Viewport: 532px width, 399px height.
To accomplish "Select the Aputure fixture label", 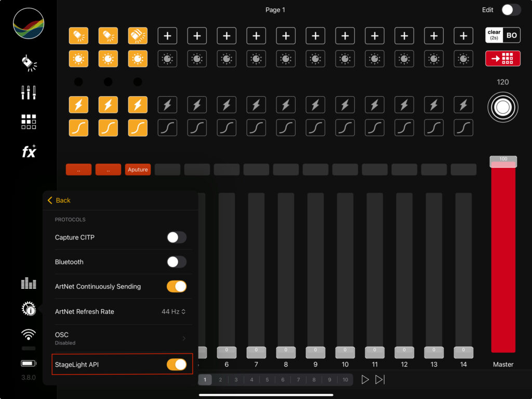I will (138, 169).
